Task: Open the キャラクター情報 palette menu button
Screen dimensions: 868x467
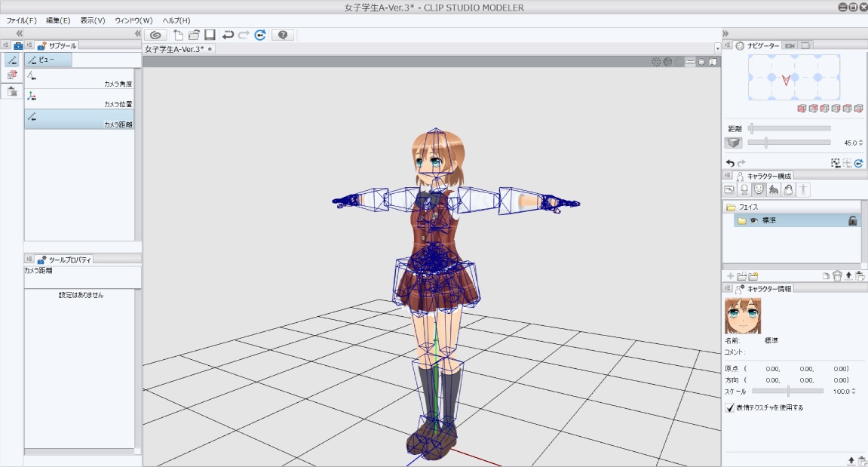Action: click(728, 289)
